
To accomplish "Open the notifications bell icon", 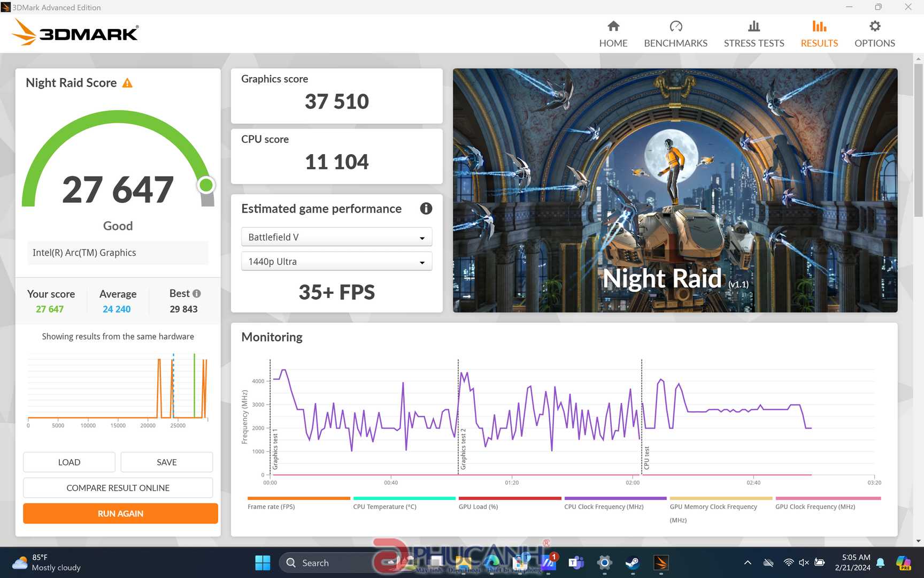I will tap(880, 562).
